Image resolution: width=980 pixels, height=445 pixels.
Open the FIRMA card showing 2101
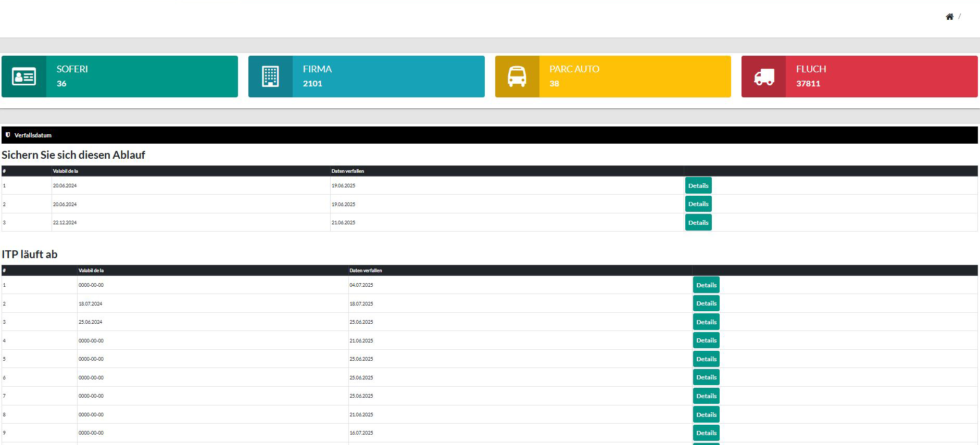coord(387,77)
